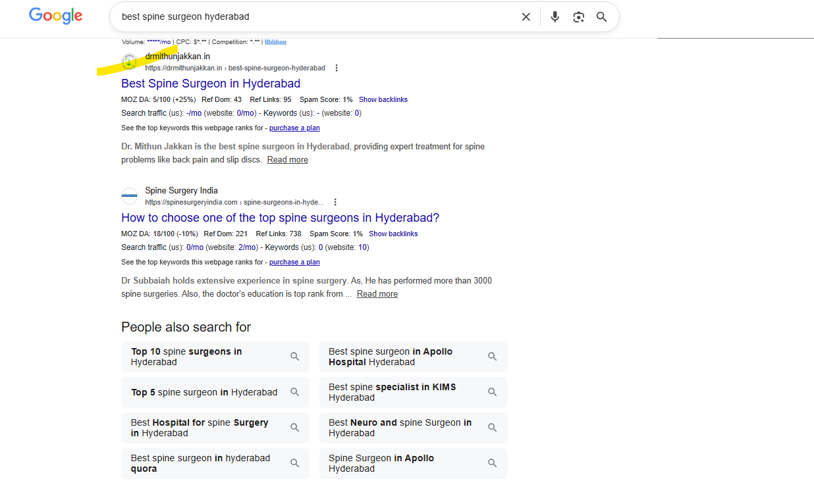Search Top 10 spine surgeons in Hyderabad

(x=215, y=357)
